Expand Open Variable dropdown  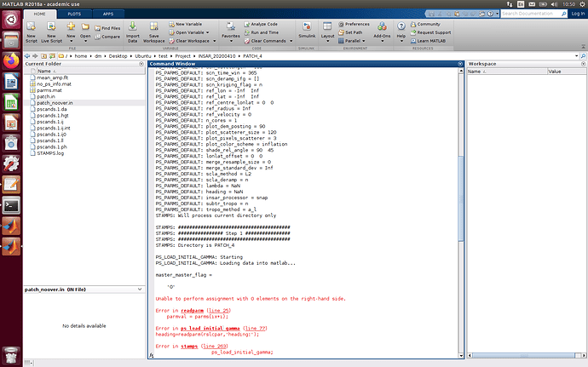point(208,32)
